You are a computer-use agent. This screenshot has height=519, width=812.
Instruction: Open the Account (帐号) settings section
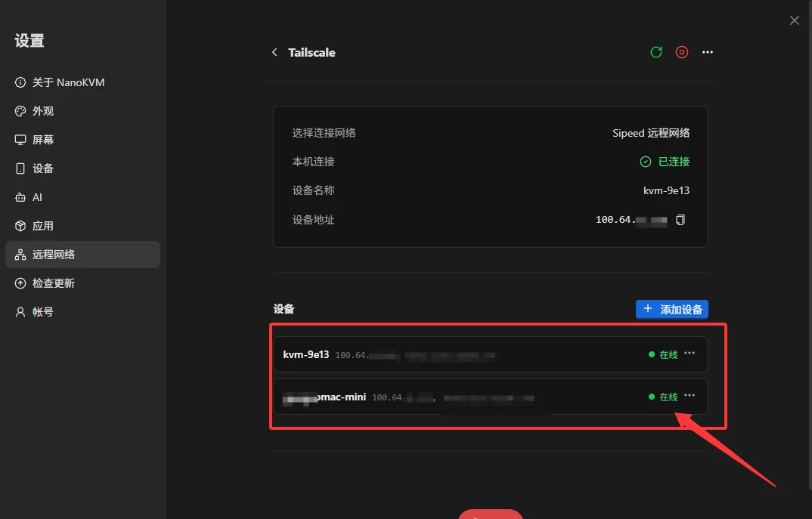click(x=83, y=312)
